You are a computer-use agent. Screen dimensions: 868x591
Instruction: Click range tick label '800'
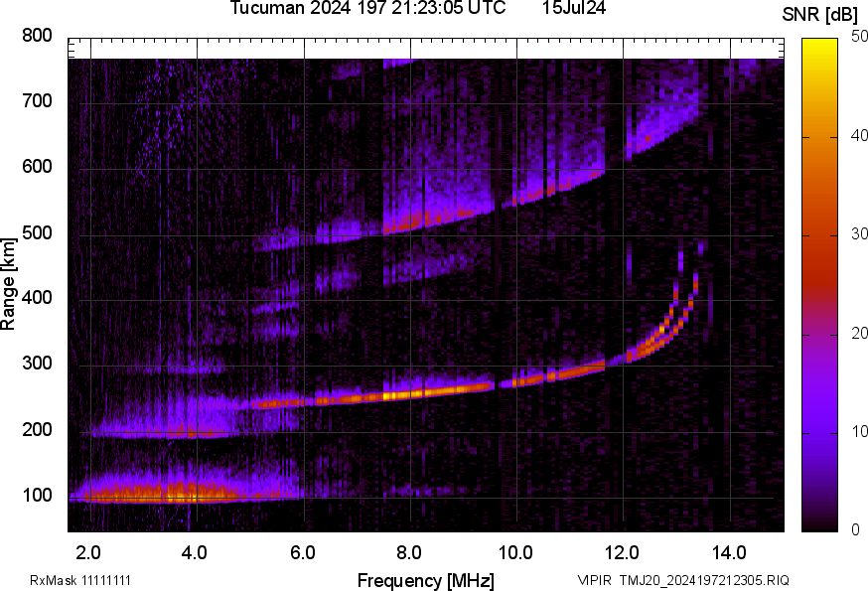tap(37, 36)
